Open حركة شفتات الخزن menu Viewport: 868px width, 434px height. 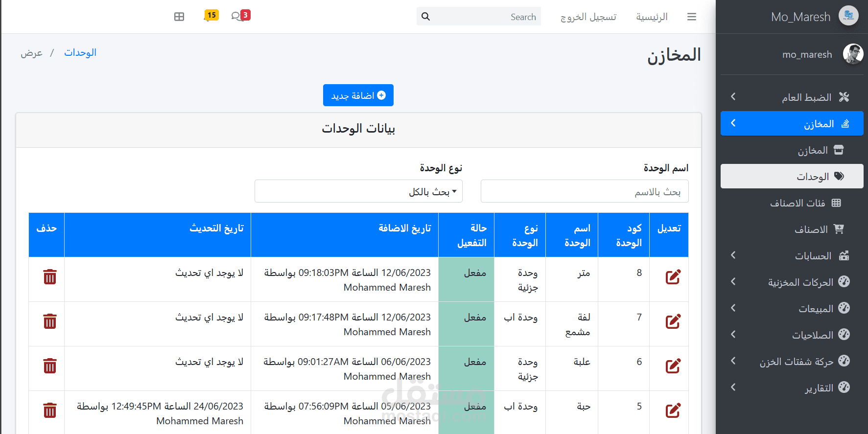792,361
